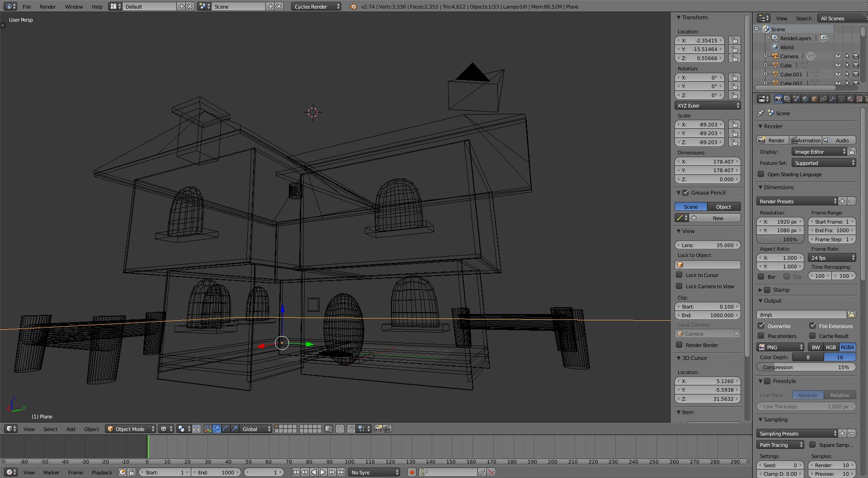Click the Audio mixdown button
The width and height of the screenshot is (868, 478).
pyautogui.click(x=839, y=141)
